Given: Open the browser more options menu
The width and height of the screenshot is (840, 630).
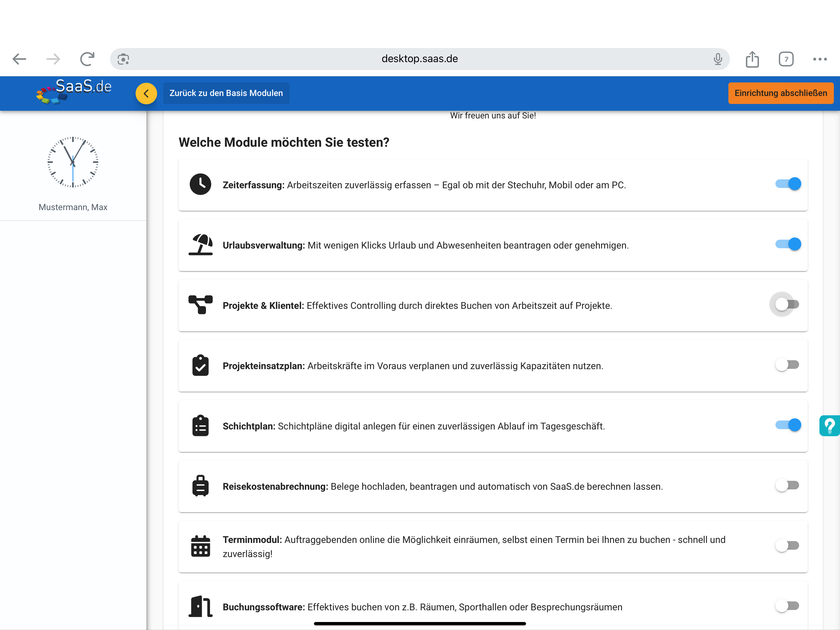Looking at the screenshot, I should [x=820, y=59].
